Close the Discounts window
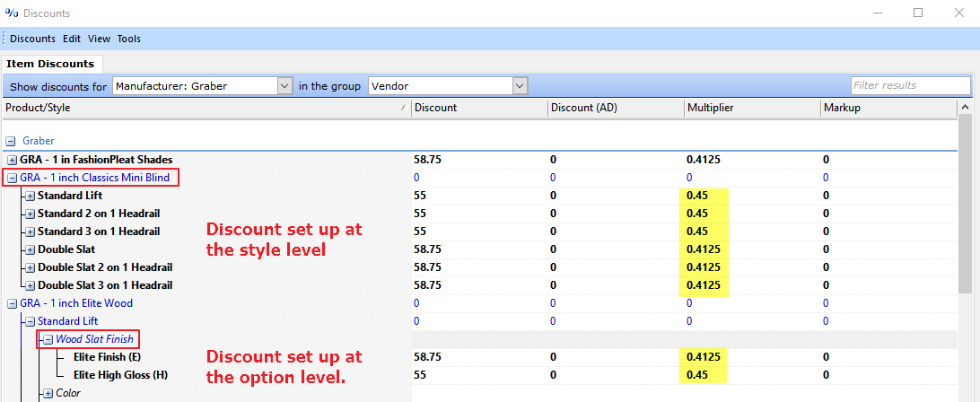 (x=958, y=13)
